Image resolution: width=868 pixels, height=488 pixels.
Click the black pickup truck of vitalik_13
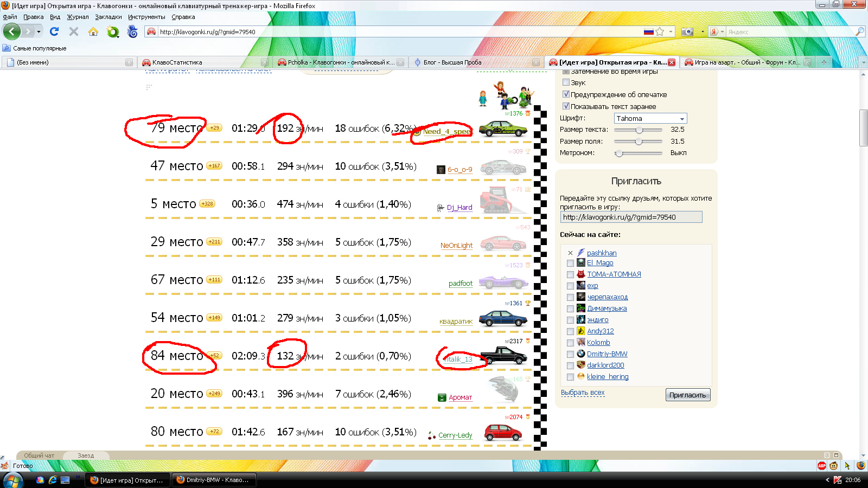point(503,356)
